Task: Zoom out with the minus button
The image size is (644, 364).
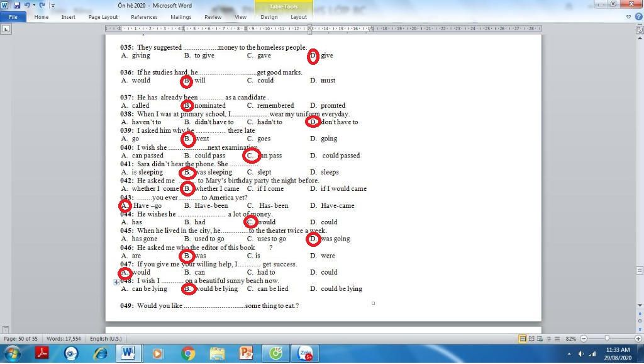Action: pyautogui.click(x=584, y=339)
